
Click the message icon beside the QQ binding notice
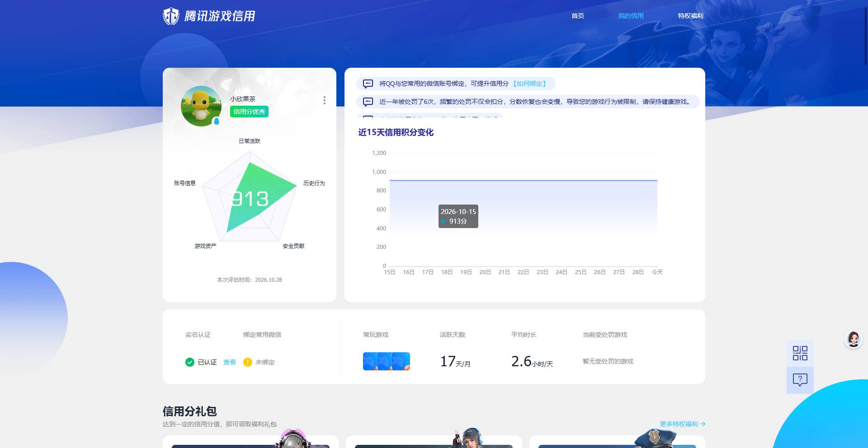click(368, 84)
